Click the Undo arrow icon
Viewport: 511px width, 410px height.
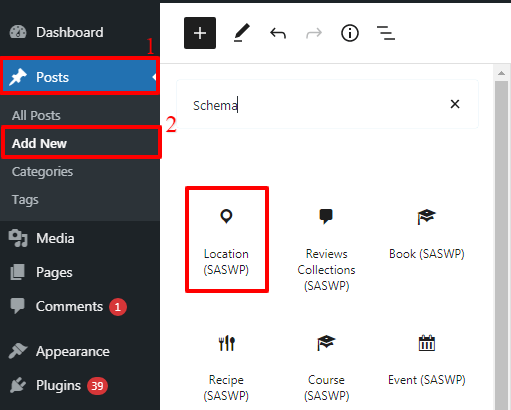[278, 33]
